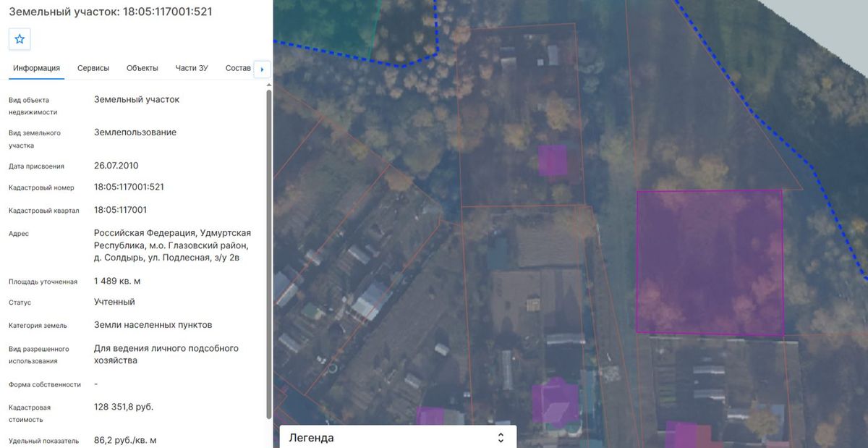Click the Площадь уточненная label
Screen dimensions: 868x448
tap(43, 282)
